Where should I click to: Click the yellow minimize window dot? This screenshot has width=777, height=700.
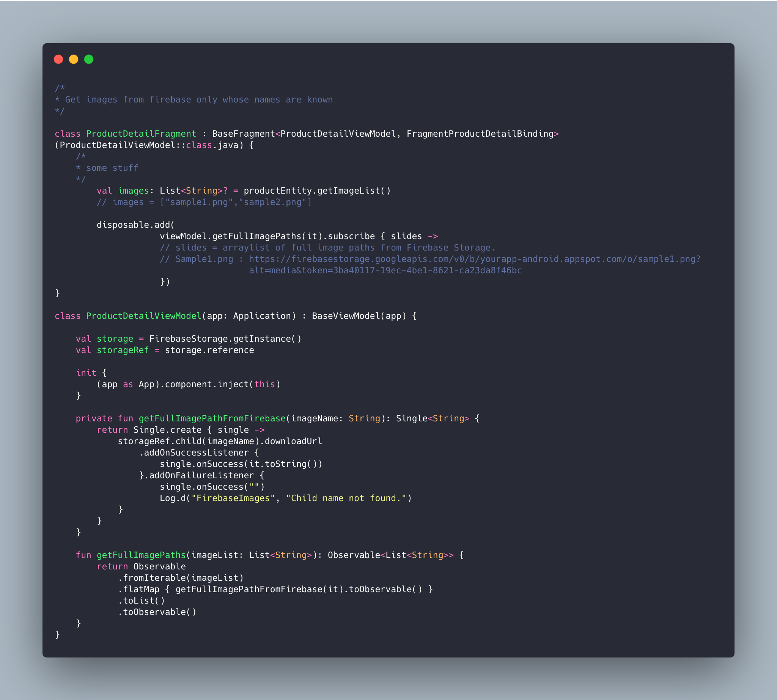point(74,59)
